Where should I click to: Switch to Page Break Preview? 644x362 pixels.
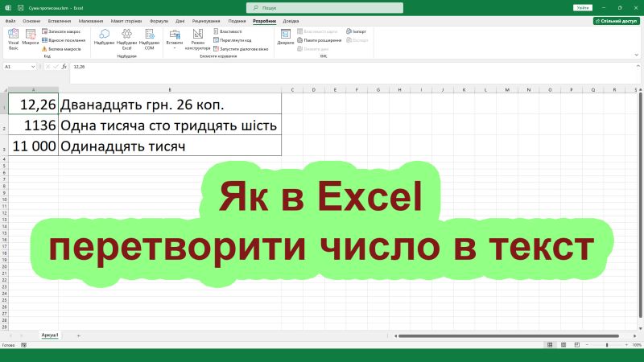coord(577,345)
